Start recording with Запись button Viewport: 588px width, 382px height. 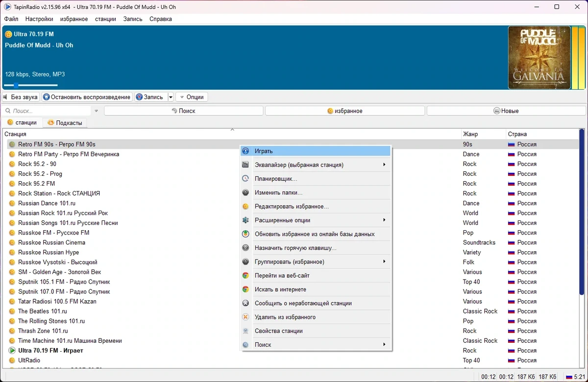pos(150,97)
